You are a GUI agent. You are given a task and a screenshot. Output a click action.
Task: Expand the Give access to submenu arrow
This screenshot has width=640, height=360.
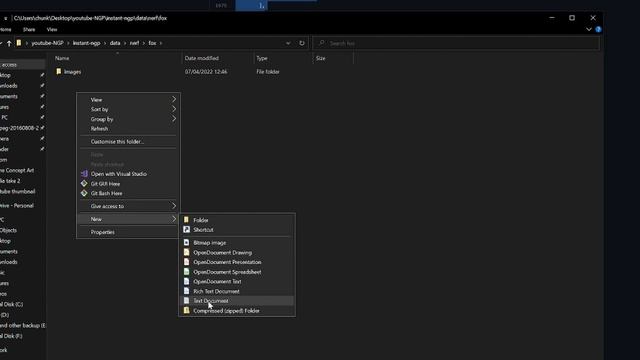click(174, 206)
